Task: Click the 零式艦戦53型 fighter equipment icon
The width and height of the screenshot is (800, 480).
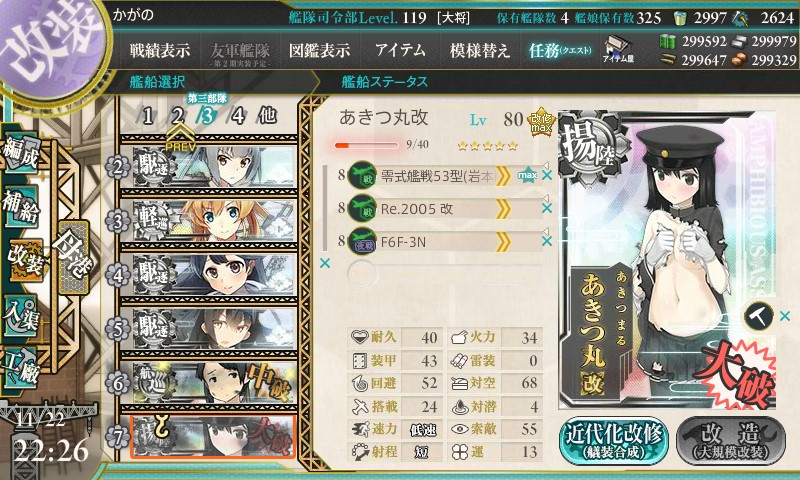Action: (362, 175)
